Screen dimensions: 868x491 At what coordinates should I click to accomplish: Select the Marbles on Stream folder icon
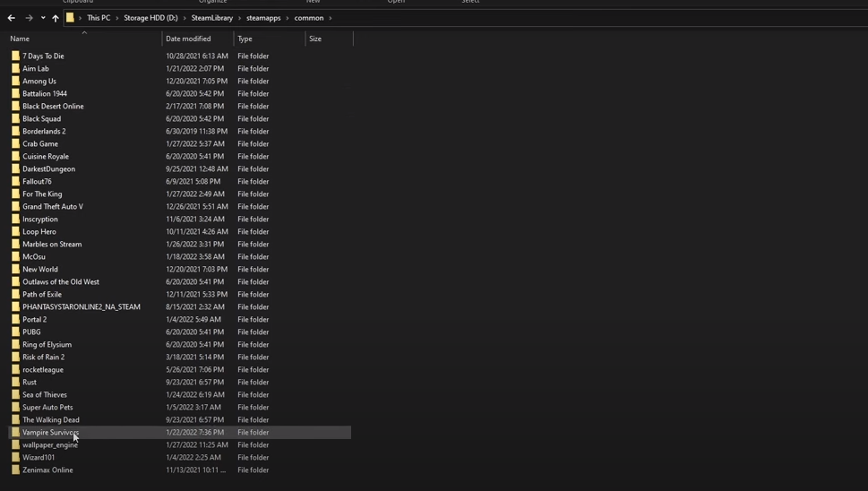click(15, 244)
